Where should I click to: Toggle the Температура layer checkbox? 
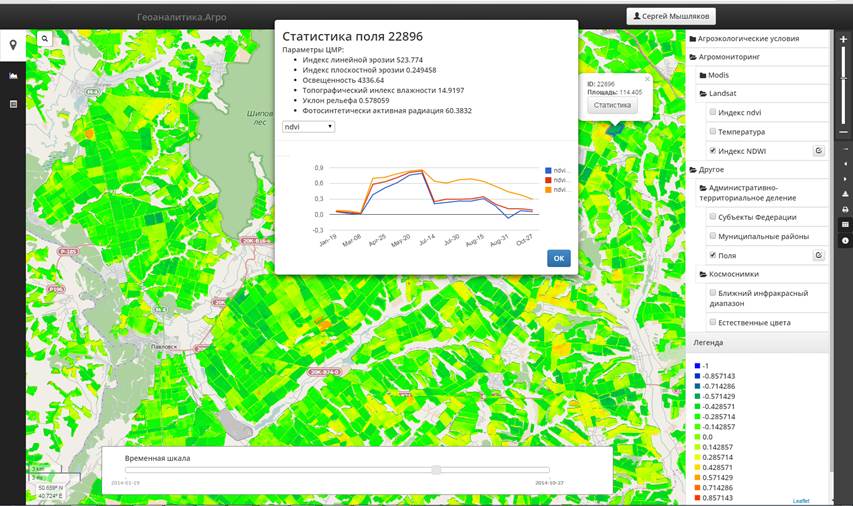tap(713, 131)
